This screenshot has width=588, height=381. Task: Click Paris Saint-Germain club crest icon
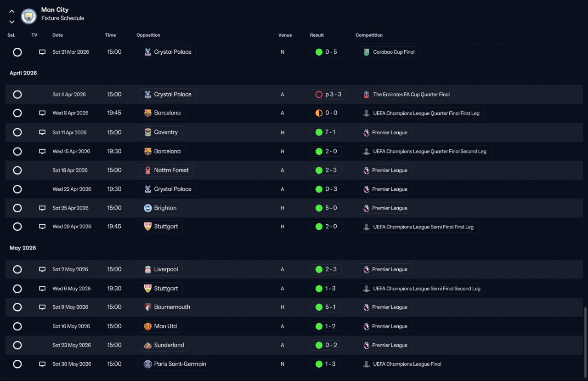pyautogui.click(x=147, y=364)
